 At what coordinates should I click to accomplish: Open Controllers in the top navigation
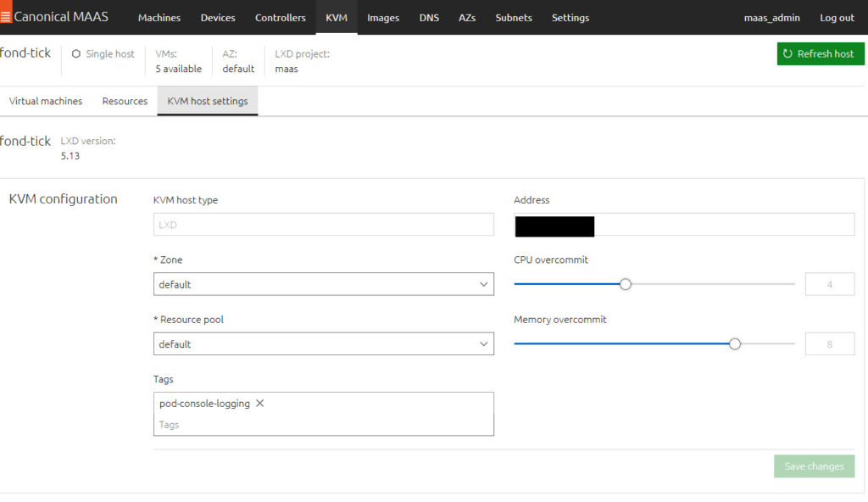[280, 18]
